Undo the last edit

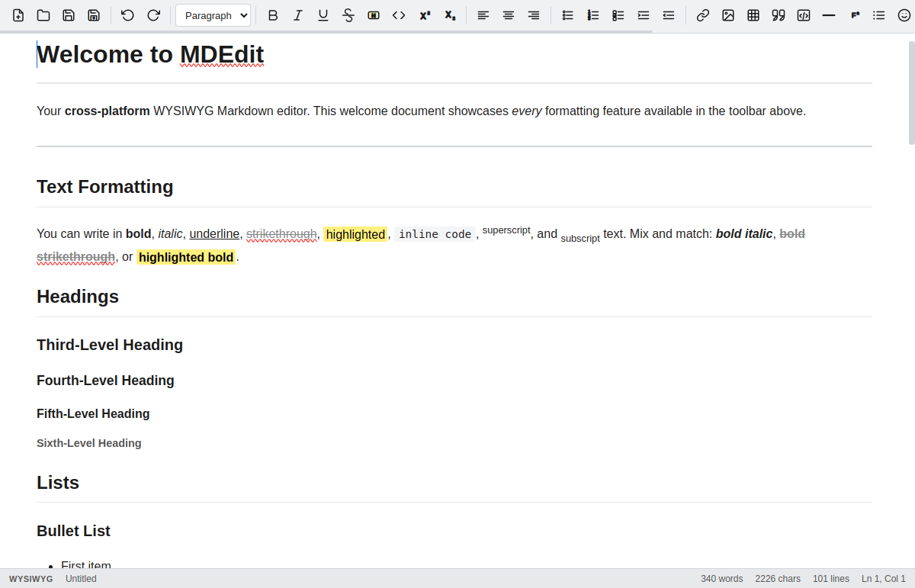(127, 15)
